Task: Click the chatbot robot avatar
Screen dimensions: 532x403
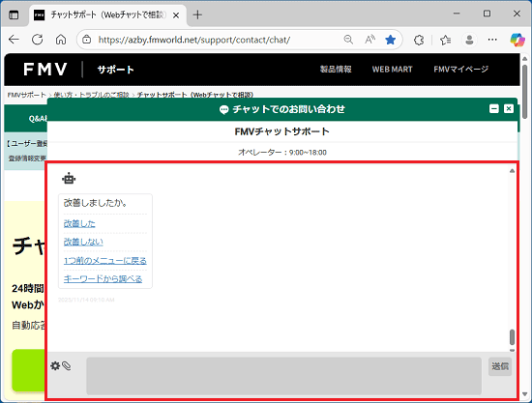Action: tap(69, 178)
